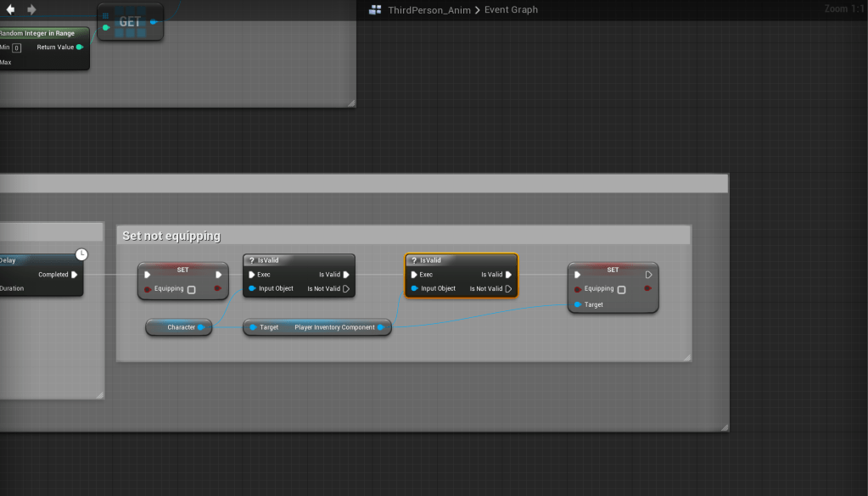The image size is (868, 496).
Task: Click red Equipping input pin on SET after Delay
Action: 148,289
